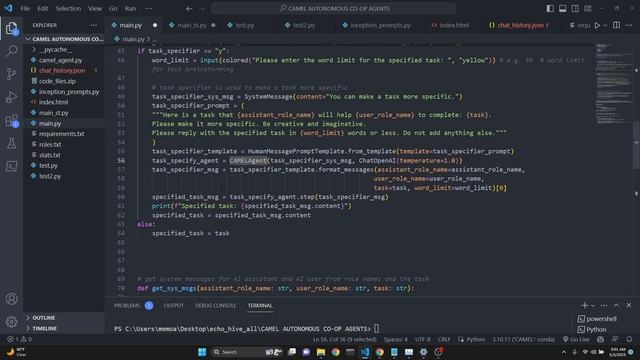Open the Manage gear in activity bar
Screen dimensions: 640x360
(11, 322)
